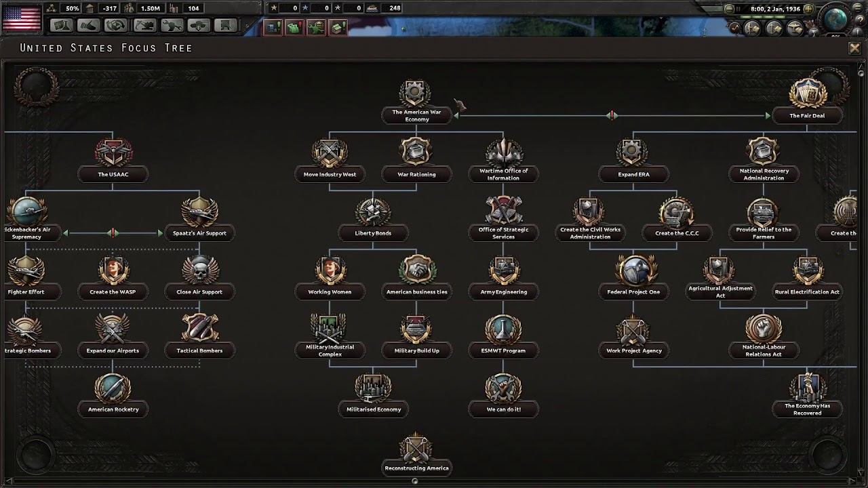The image size is (868, 488).
Task: Select Rural Electrification Act focus
Action: [807, 279]
